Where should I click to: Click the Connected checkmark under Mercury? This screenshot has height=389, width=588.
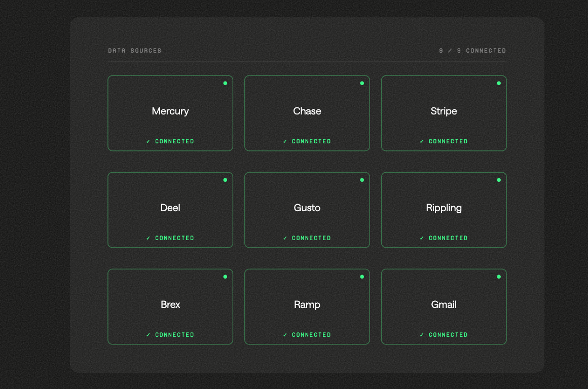(x=148, y=141)
